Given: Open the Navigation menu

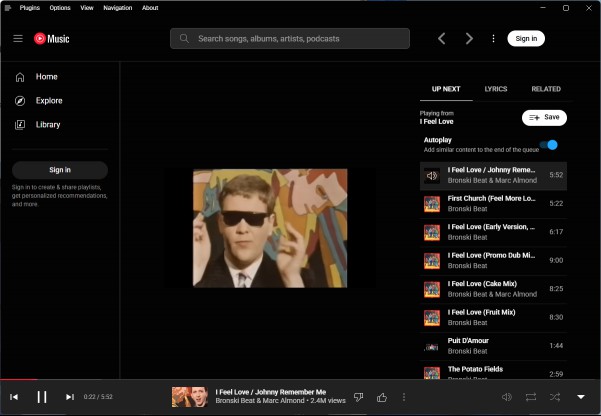Looking at the screenshot, I should tap(118, 8).
